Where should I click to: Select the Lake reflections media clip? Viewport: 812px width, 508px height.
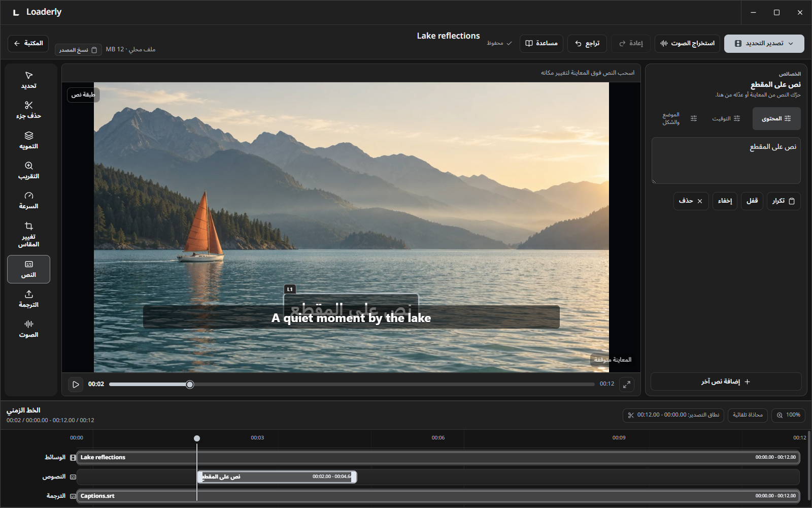pos(438,458)
